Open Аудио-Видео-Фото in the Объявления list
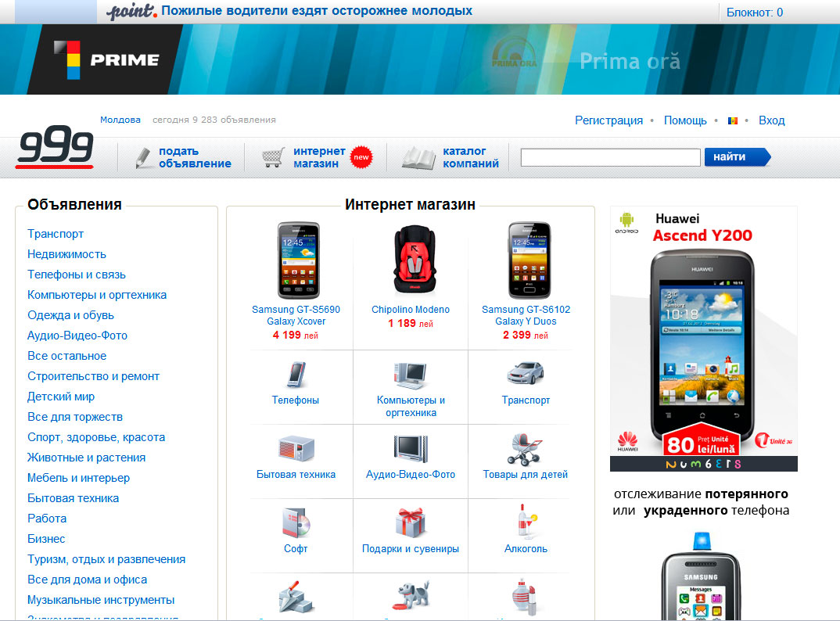Viewport: 840px width, 621px height. [77, 336]
